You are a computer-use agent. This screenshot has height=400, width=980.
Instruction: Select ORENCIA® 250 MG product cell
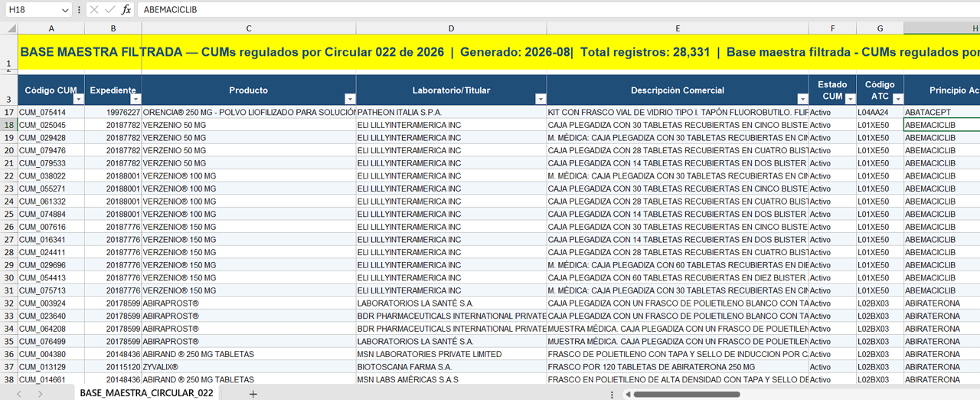click(249, 112)
